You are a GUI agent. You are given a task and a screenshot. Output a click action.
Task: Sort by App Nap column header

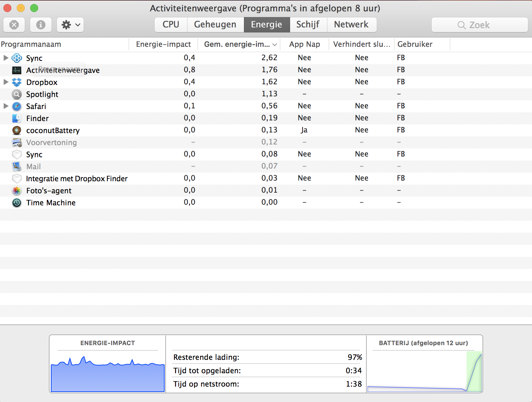click(x=304, y=44)
